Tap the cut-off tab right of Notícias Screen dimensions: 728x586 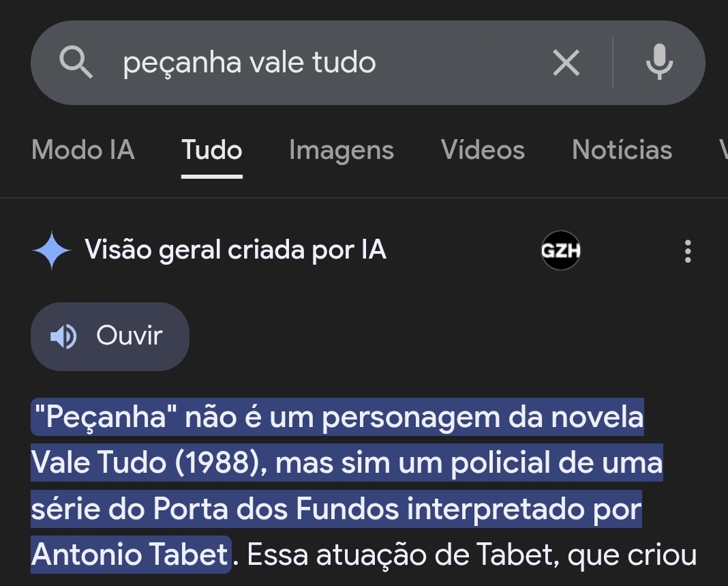point(721,150)
